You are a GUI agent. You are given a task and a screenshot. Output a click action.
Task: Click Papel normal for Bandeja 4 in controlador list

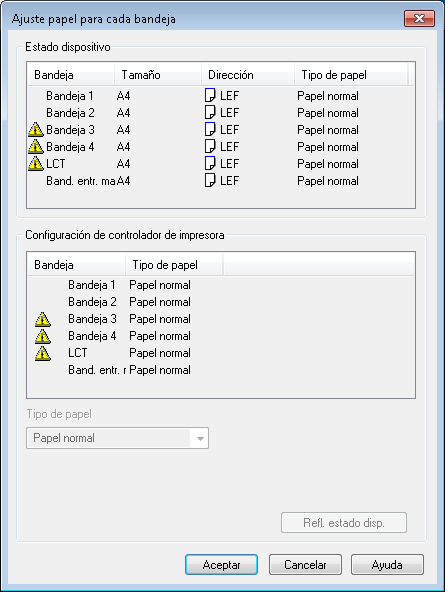160,336
